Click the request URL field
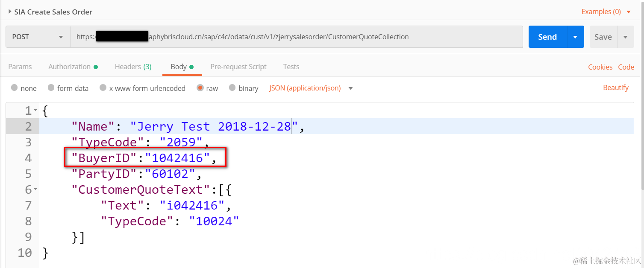Viewport: 644px width, 268px height. [x=297, y=37]
